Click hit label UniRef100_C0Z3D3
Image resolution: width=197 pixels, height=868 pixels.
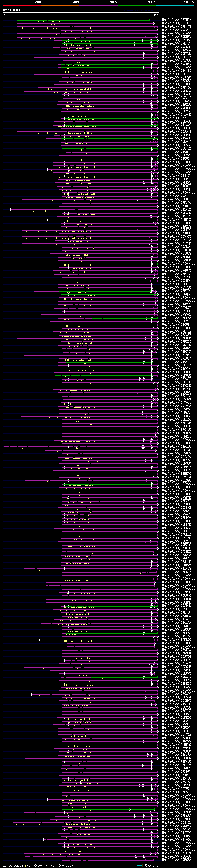point(177,60)
